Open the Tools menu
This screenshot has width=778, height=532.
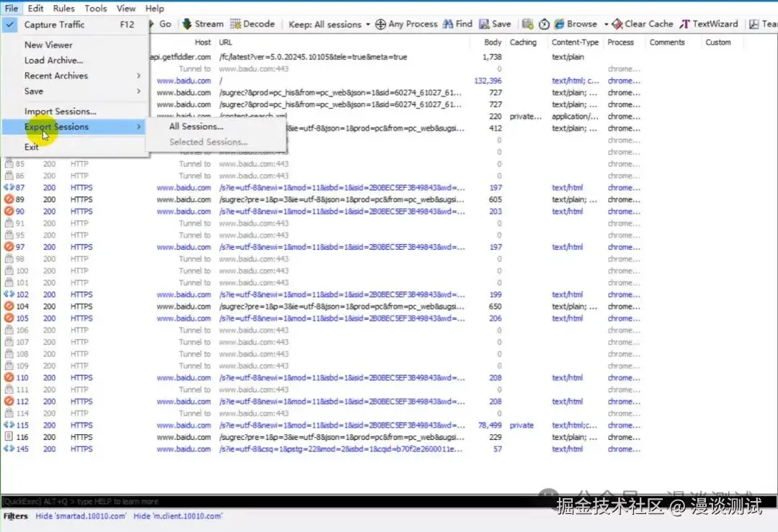coord(95,9)
